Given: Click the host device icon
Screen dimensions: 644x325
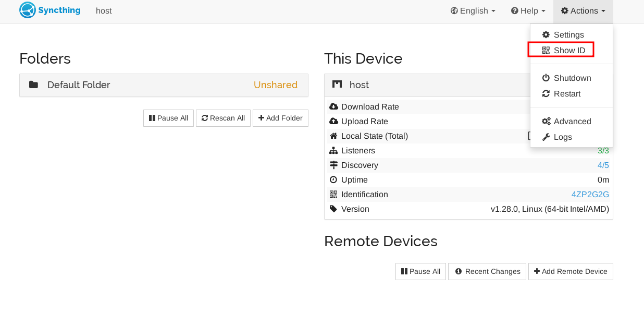Looking at the screenshot, I should [x=337, y=85].
